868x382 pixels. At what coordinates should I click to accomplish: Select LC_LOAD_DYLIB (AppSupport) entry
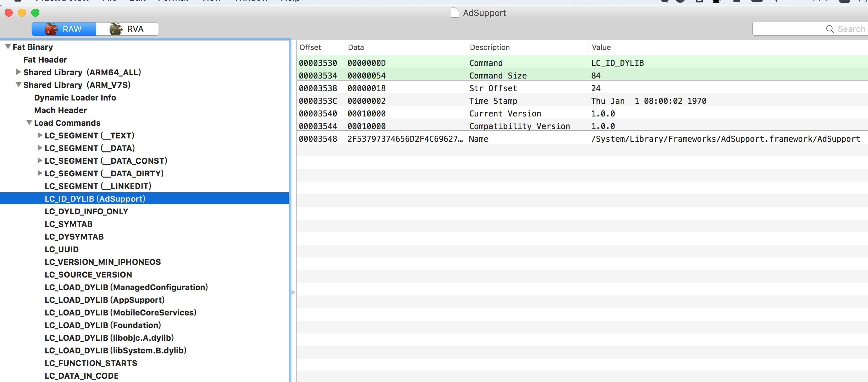tap(105, 300)
